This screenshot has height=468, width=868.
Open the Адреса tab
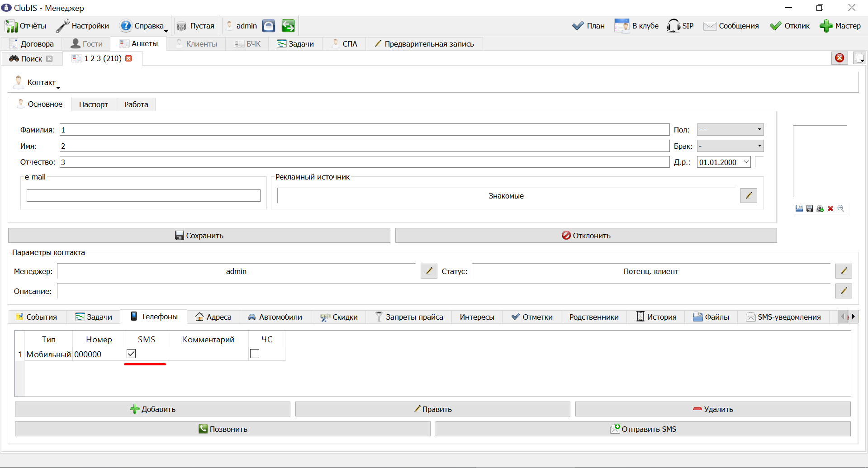(213, 317)
